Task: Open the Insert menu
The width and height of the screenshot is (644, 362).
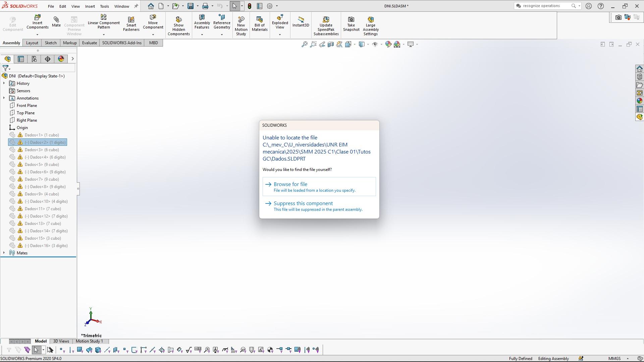Action: coord(90,6)
